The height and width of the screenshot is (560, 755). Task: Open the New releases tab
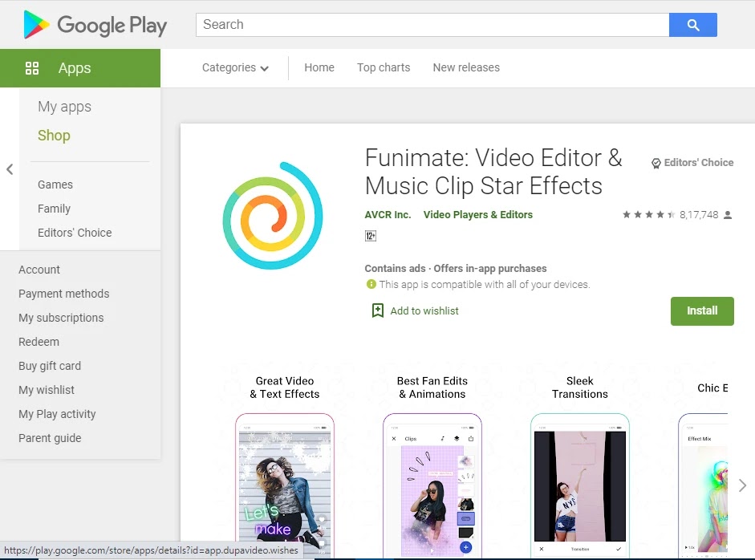pos(465,67)
